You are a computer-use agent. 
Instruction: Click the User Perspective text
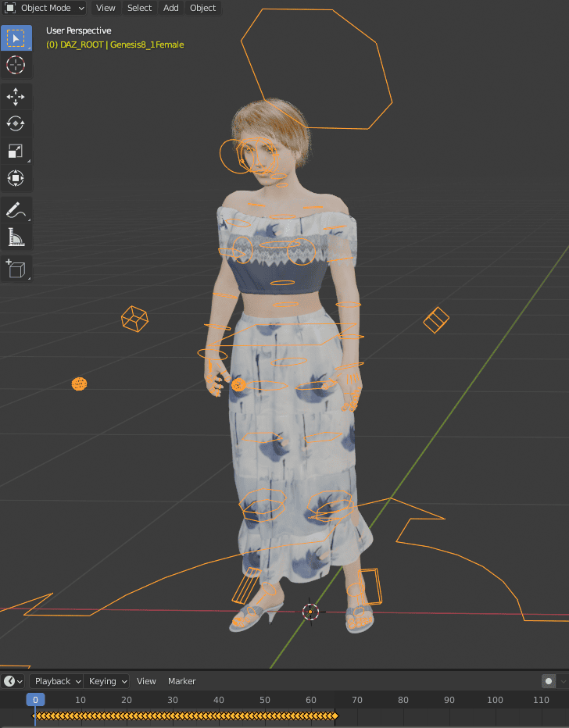[x=78, y=30]
